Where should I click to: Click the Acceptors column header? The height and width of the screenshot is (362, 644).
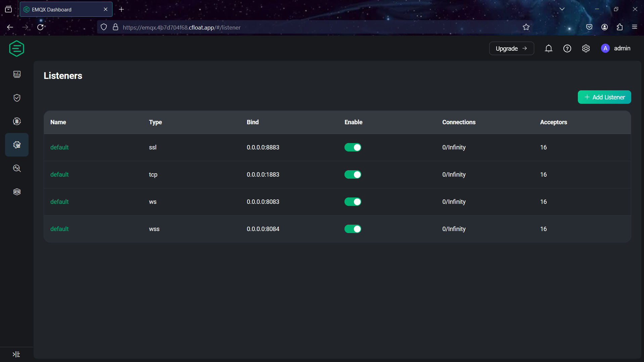553,122
